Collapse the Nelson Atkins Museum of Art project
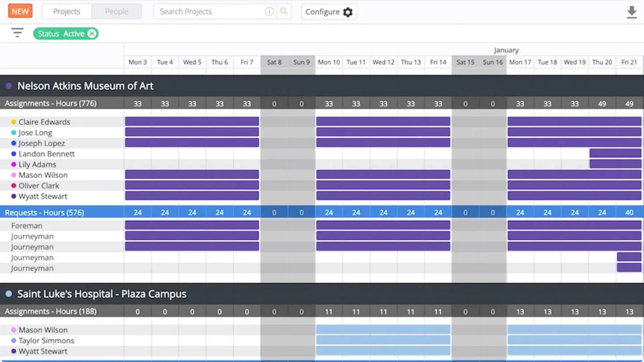The height and width of the screenshot is (362, 644). coord(85,86)
